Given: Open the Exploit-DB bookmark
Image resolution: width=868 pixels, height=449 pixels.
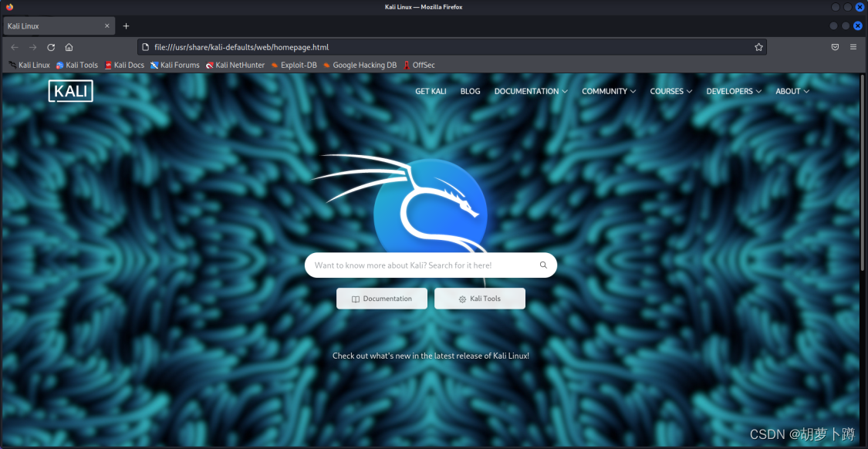Looking at the screenshot, I should coord(294,66).
